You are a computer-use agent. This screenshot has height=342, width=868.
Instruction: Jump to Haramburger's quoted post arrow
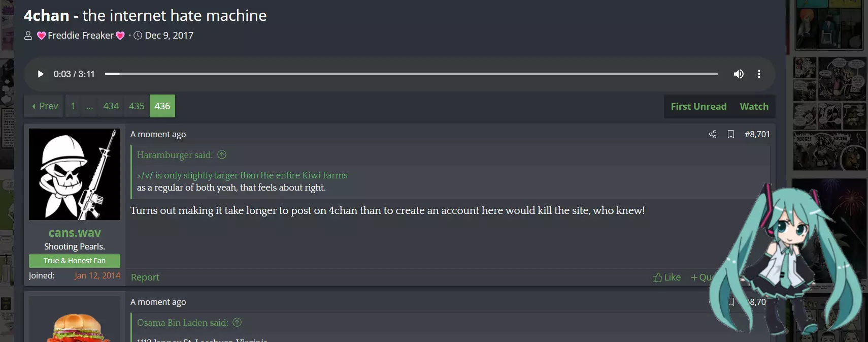(222, 155)
